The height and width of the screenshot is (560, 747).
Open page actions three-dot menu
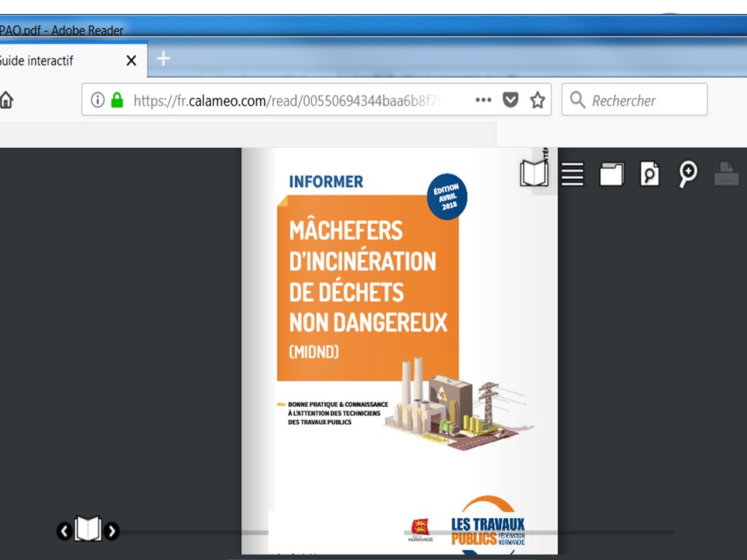[x=483, y=100]
